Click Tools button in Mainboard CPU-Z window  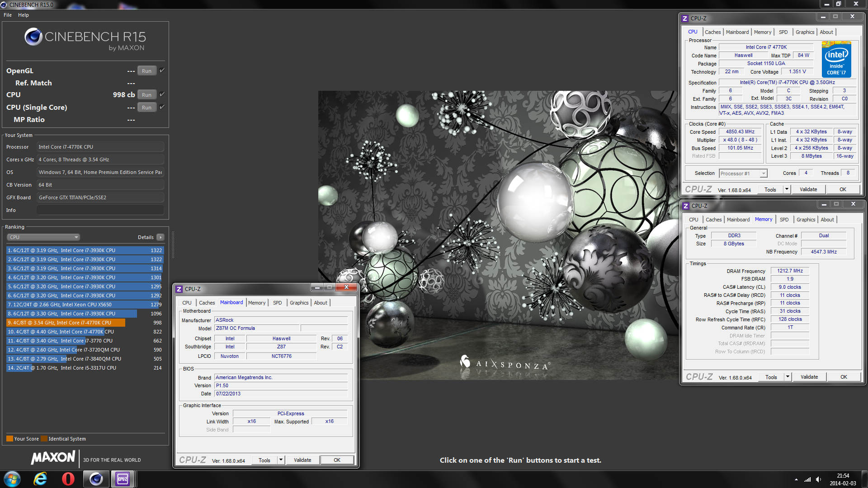pyautogui.click(x=264, y=460)
